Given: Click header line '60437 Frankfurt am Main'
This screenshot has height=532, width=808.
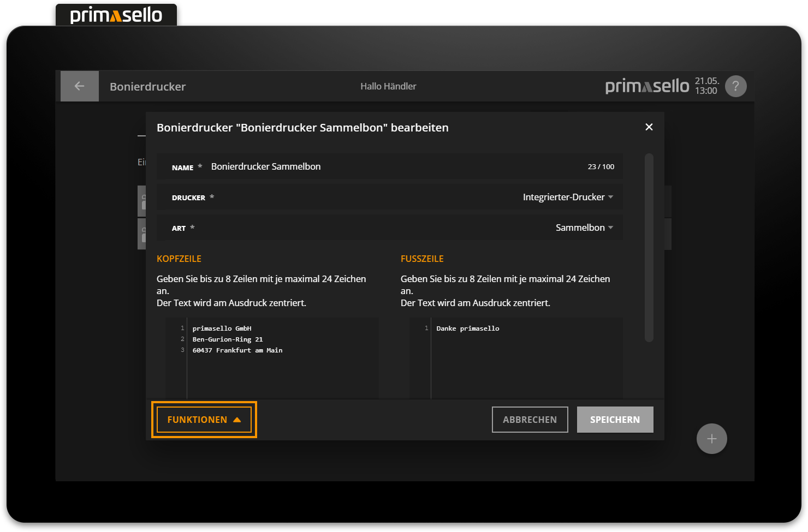Looking at the screenshot, I should [237, 350].
